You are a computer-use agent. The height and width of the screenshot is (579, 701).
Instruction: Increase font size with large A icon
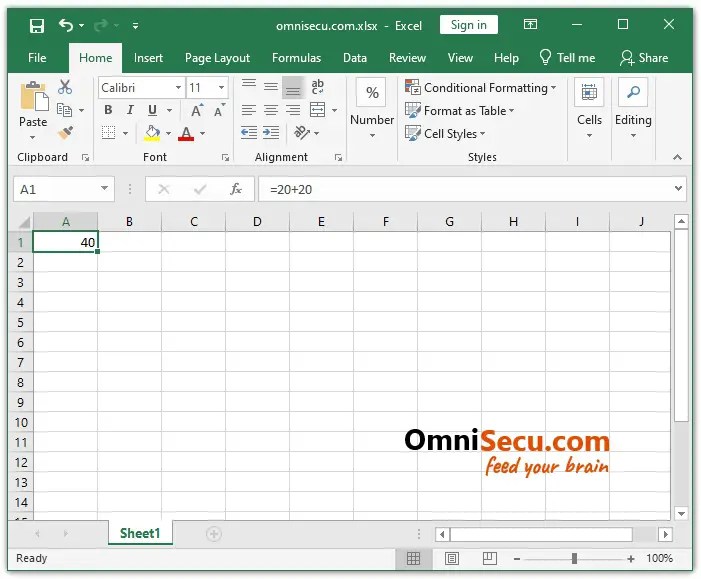196,110
